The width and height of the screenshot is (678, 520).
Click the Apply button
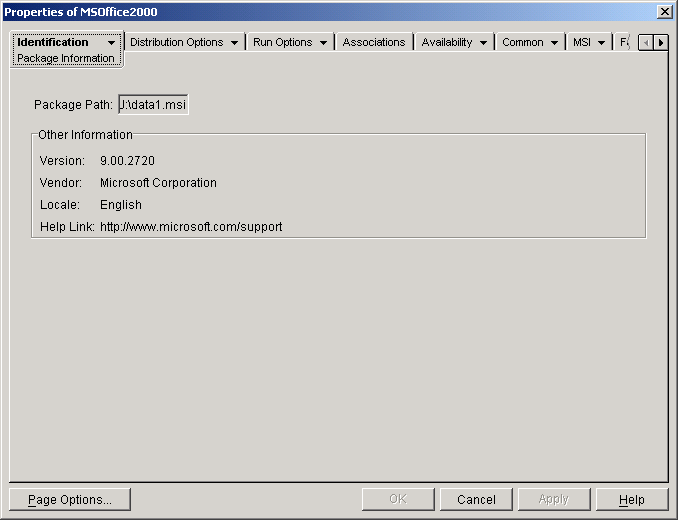[x=554, y=500]
